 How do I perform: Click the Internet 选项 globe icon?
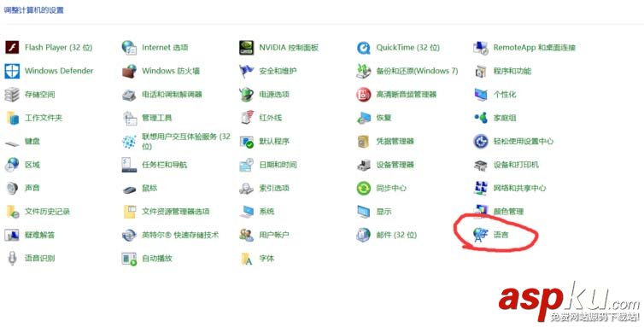(129, 48)
